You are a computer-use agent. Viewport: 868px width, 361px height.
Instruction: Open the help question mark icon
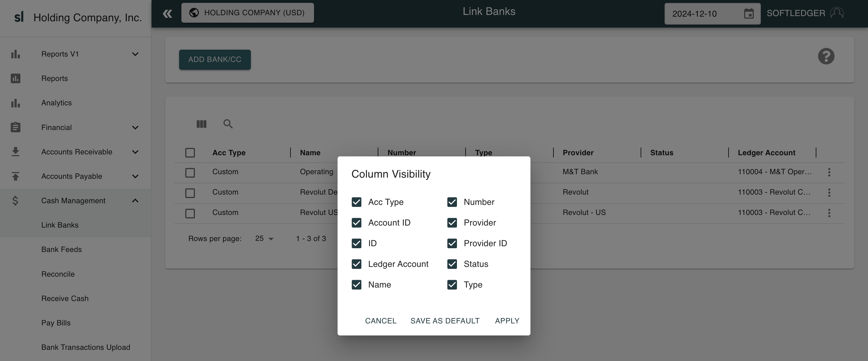coord(826,56)
